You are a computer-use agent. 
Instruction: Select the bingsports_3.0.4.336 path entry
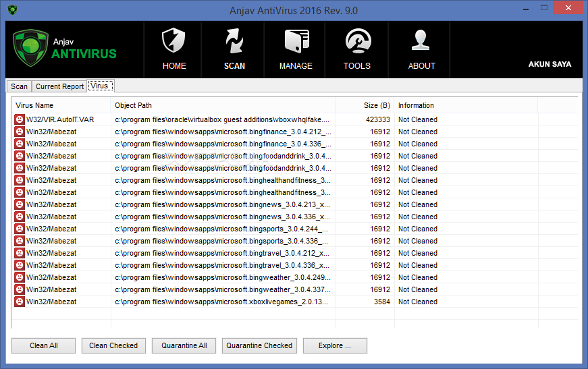click(x=221, y=241)
